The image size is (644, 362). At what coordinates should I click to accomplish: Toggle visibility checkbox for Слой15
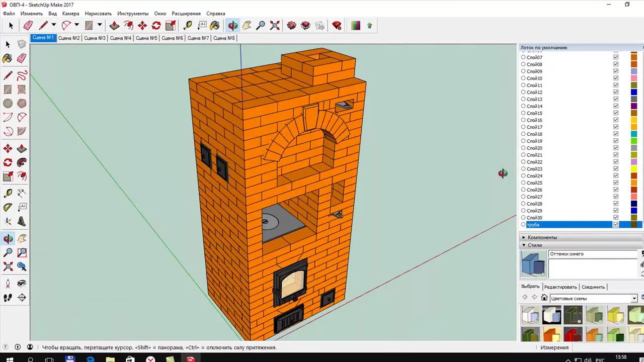pyautogui.click(x=616, y=113)
